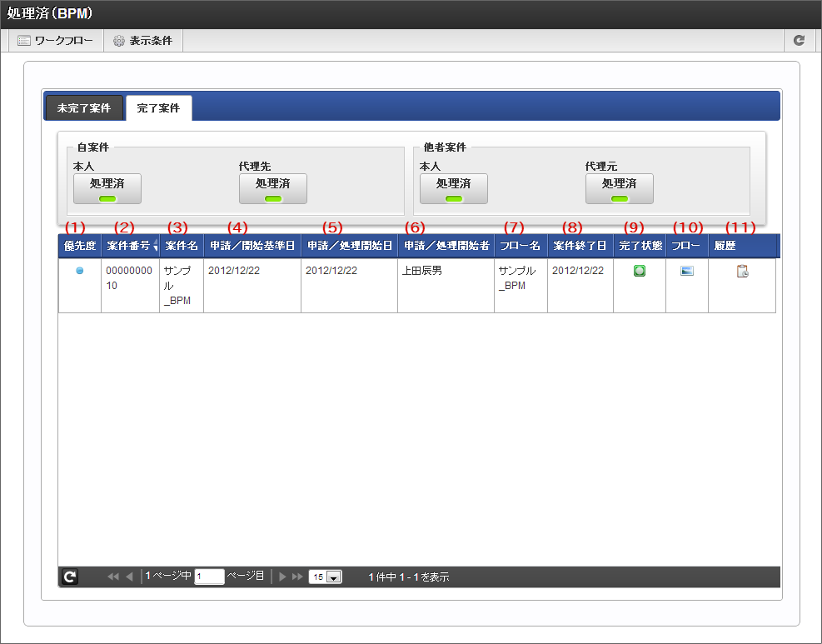Open the rows-per-page dropdown showing 15
Screen dimensions: 822x644
(325, 577)
